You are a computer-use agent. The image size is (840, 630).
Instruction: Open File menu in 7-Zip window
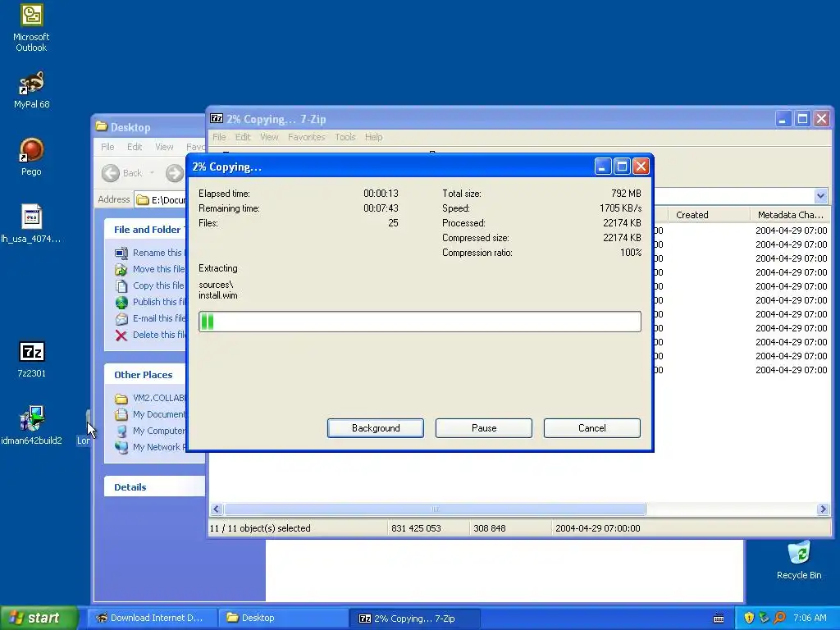pyautogui.click(x=219, y=137)
